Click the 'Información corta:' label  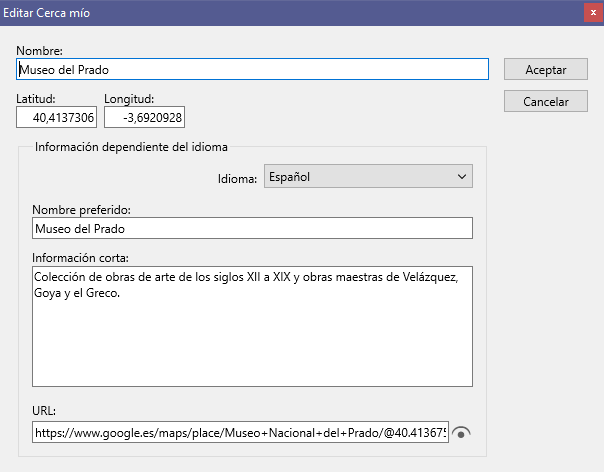(81, 258)
